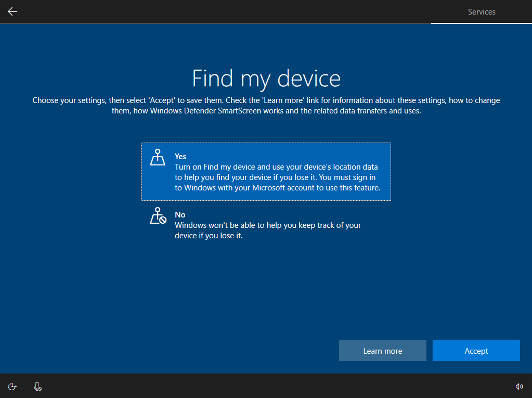Click the Accept button
Screen dimensions: 532x398
coord(476,351)
